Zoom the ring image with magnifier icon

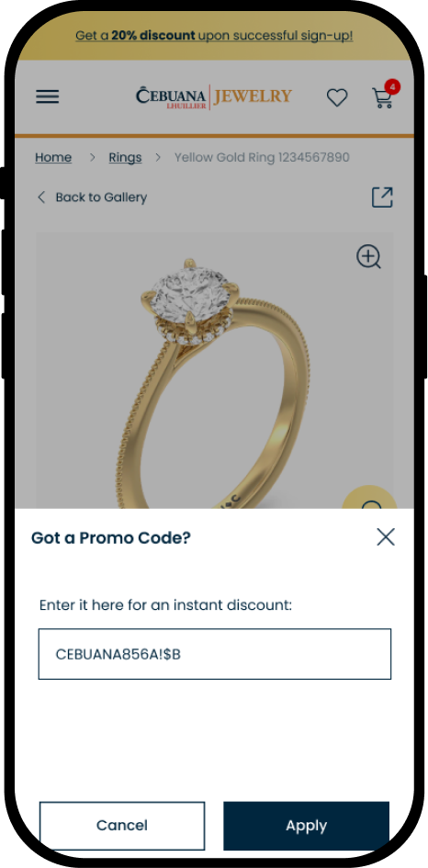(368, 257)
